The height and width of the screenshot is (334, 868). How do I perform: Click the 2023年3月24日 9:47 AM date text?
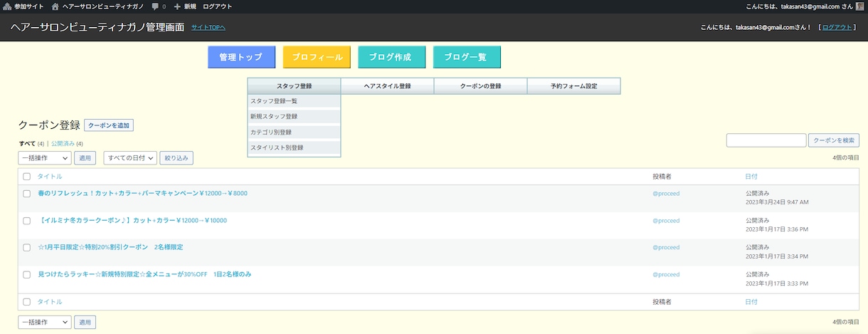(777, 202)
